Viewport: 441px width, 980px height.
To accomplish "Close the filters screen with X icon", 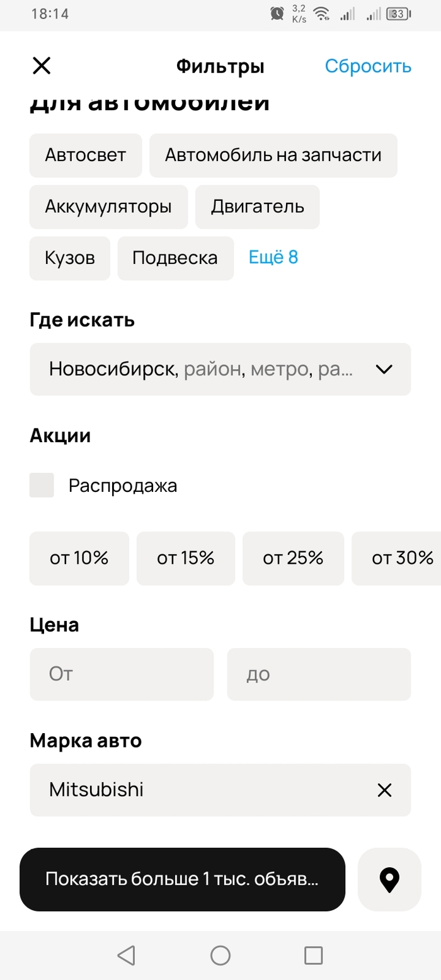I will pos(42,66).
